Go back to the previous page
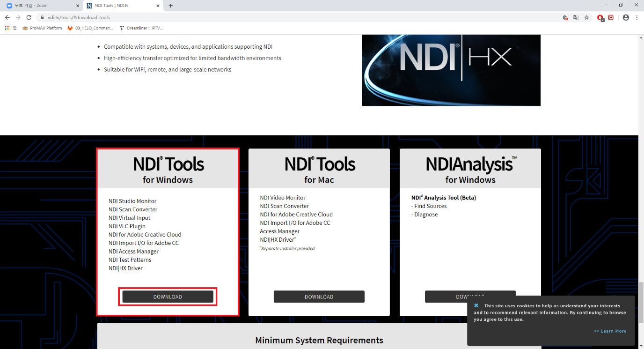The width and height of the screenshot is (644, 349). pos(7,17)
